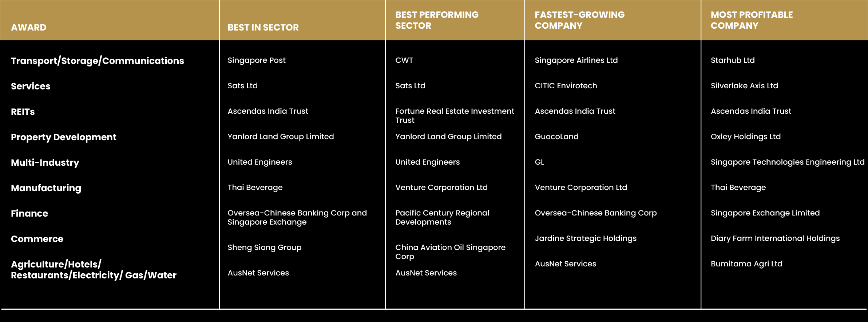
Task: Click the REITs row label
Action: coord(23,112)
